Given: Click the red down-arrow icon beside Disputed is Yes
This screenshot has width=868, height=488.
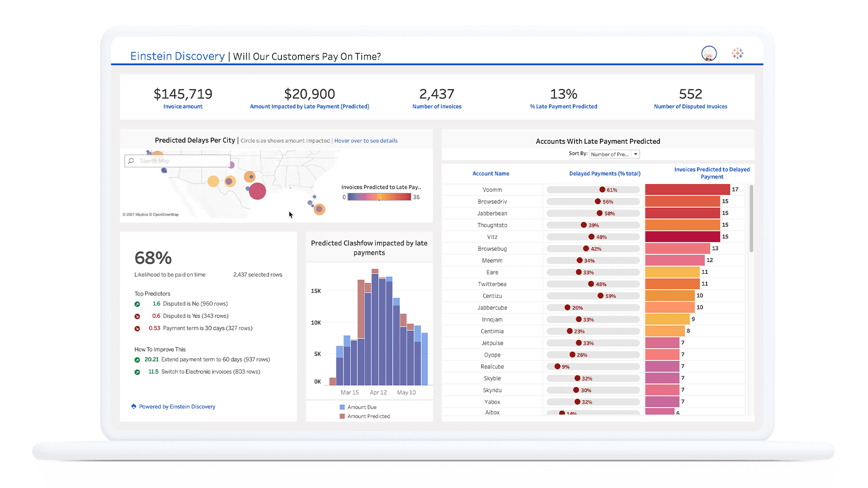Looking at the screenshot, I should [x=137, y=316].
